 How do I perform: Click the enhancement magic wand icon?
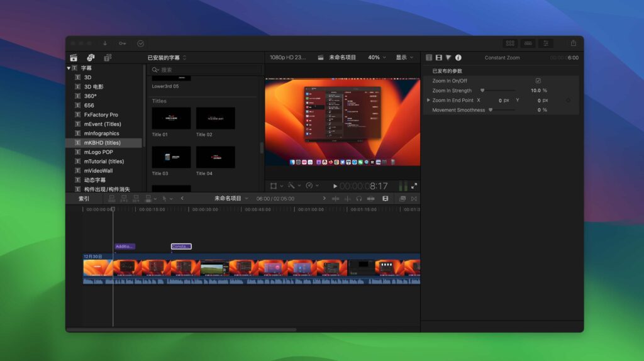point(291,186)
